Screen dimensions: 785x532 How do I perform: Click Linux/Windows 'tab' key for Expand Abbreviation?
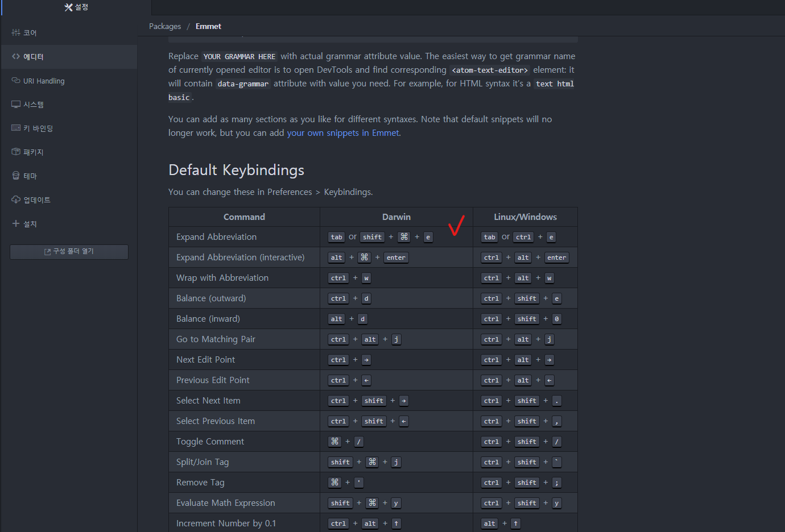[490, 237]
